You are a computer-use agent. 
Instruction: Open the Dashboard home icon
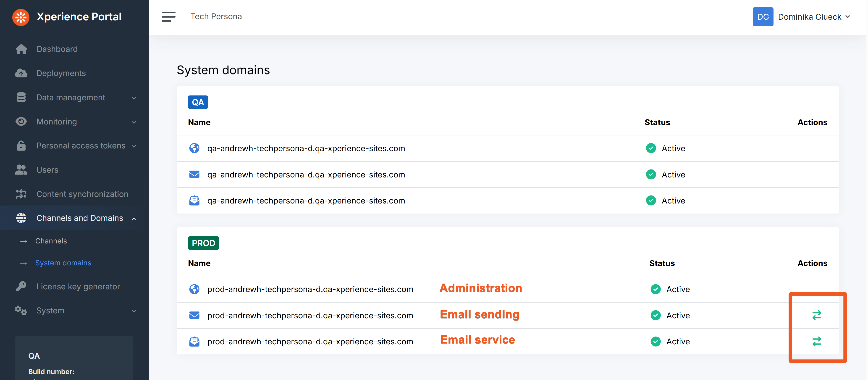21,49
